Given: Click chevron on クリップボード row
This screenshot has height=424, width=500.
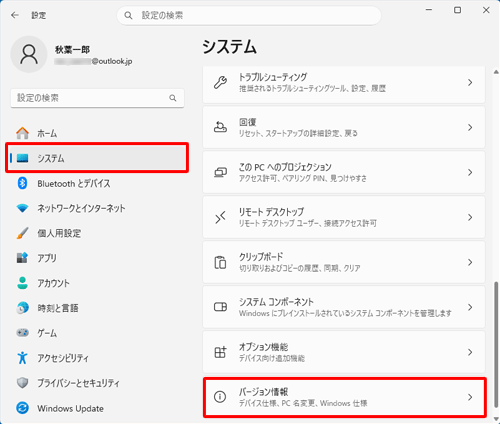Looking at the screenshot, I should 470,262.
